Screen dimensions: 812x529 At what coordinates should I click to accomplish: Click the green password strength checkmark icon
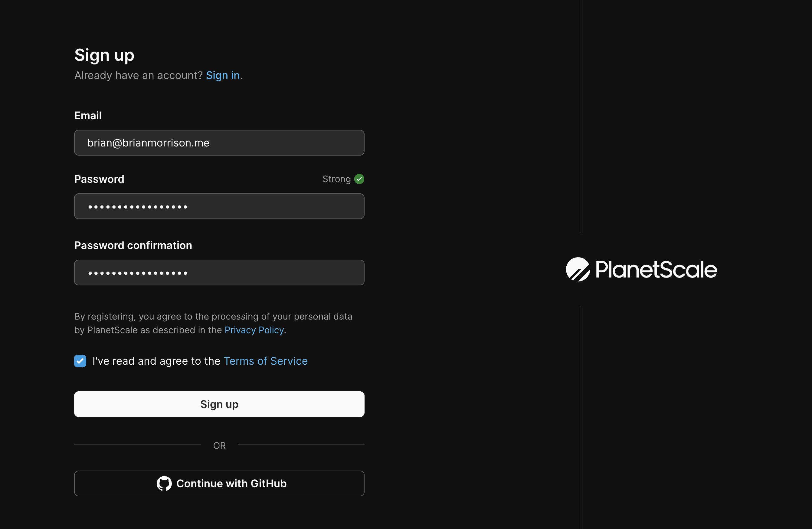click(359, 179)
